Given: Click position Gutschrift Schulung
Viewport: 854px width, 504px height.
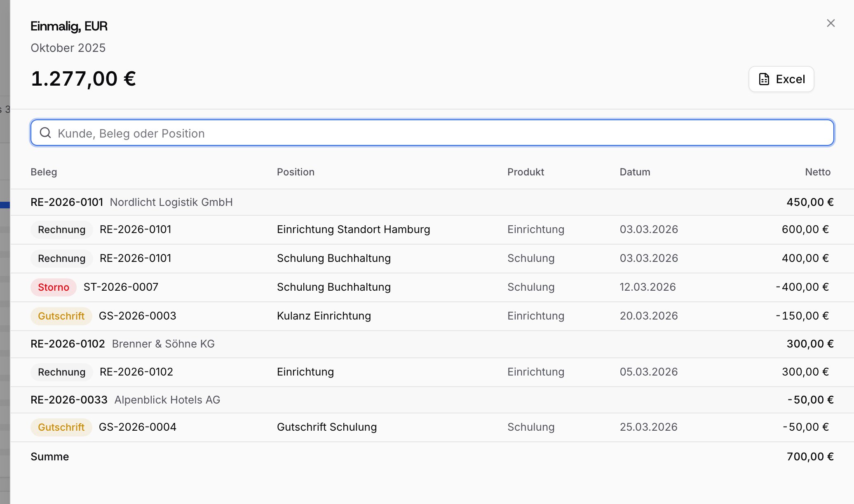Looking at the screenshot, I should pos(326,427).
